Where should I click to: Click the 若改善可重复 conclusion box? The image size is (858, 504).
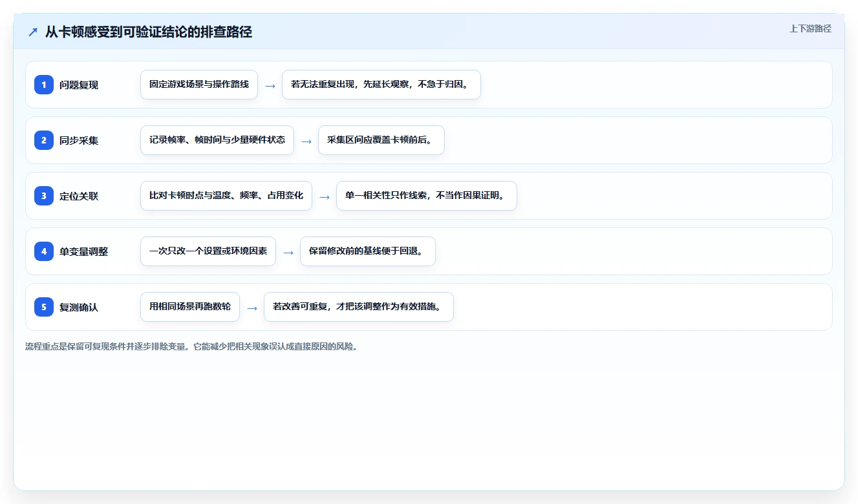point(359,307)
